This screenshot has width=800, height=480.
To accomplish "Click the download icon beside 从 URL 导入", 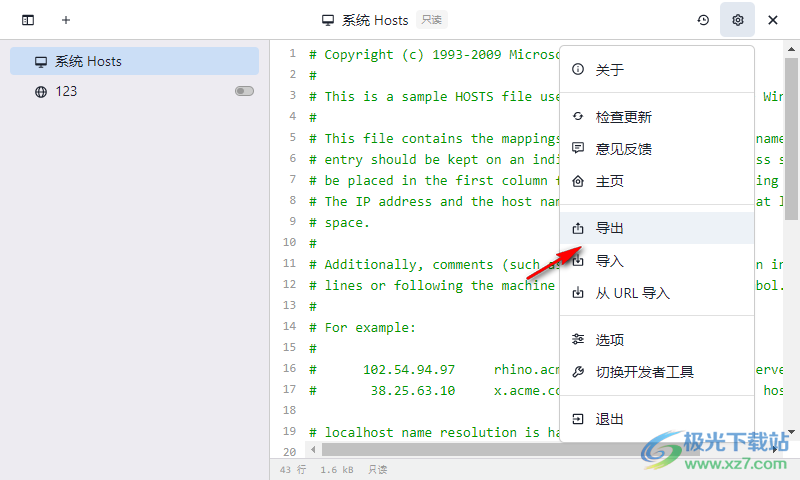I will click(x=578, y=293).
